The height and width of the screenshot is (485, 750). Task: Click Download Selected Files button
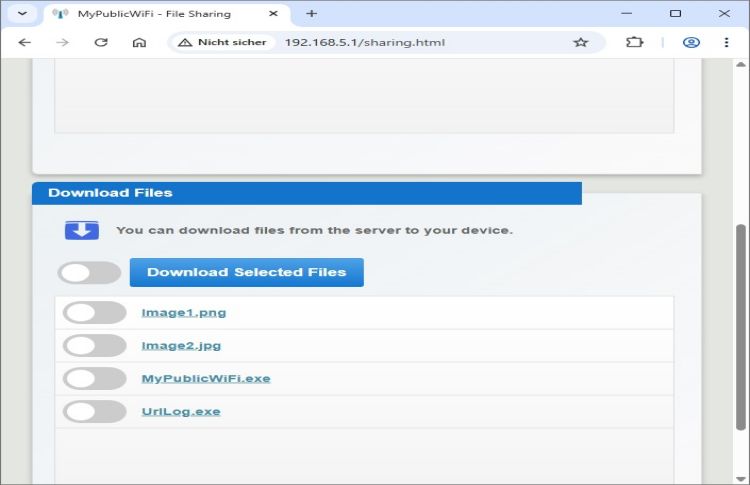(x=246, y=273)
